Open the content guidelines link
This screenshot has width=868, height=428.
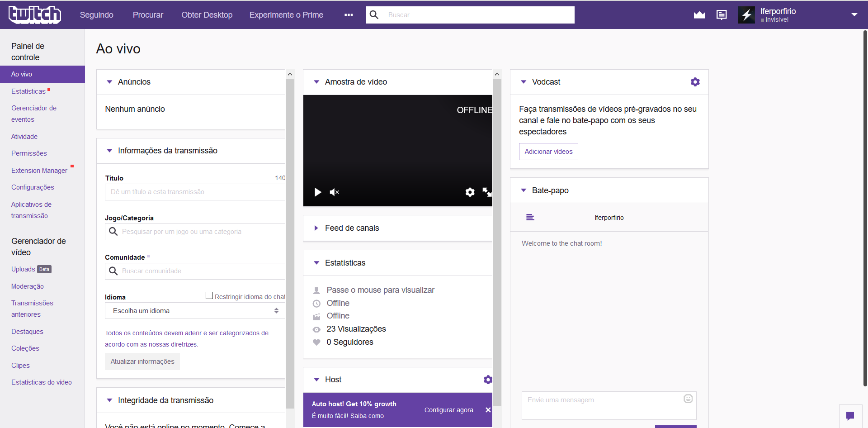pos(187,338)
